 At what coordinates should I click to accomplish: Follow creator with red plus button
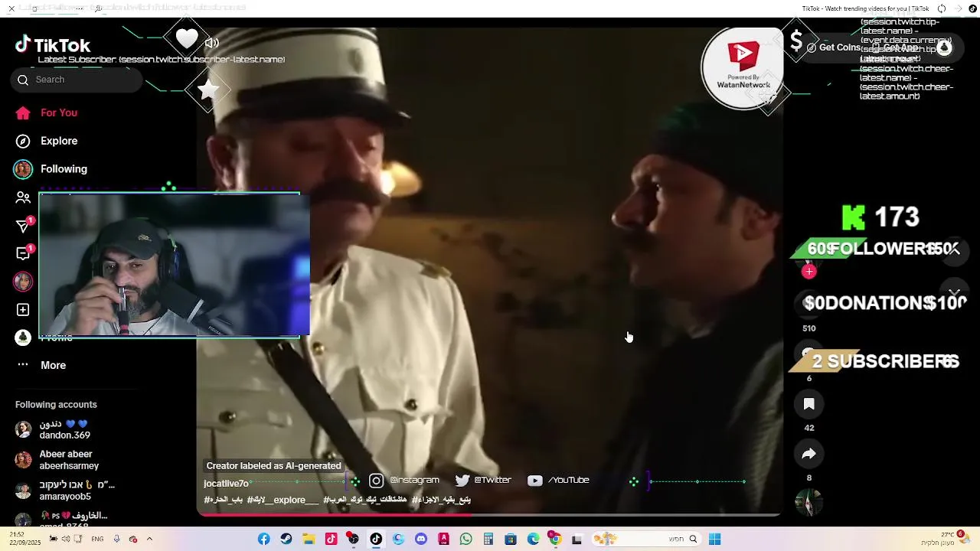809,272
